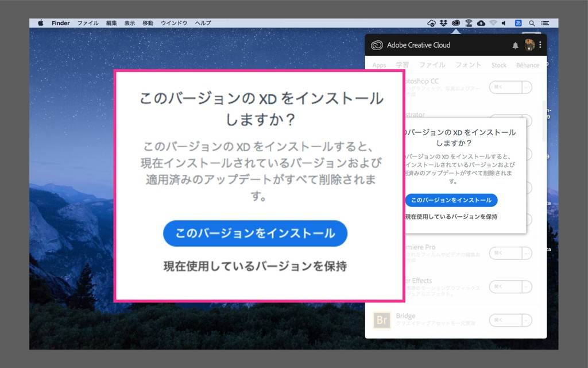The width and height of the screenshot is (588, 368).
Task: Open the Dropbox menu bar icon
Action: click(444, 23)
